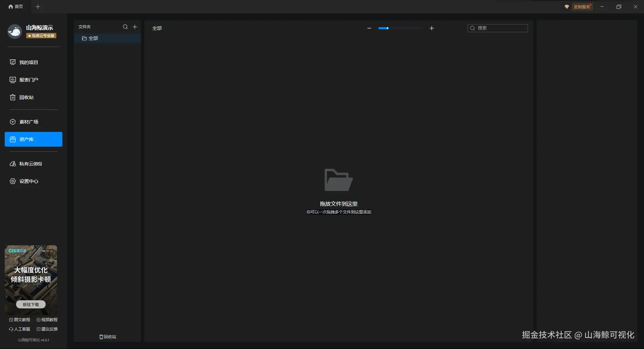The height and width of the screenshot is (349, 644).
Task: Select 资产库 in the sidebar
Action: 34,139
